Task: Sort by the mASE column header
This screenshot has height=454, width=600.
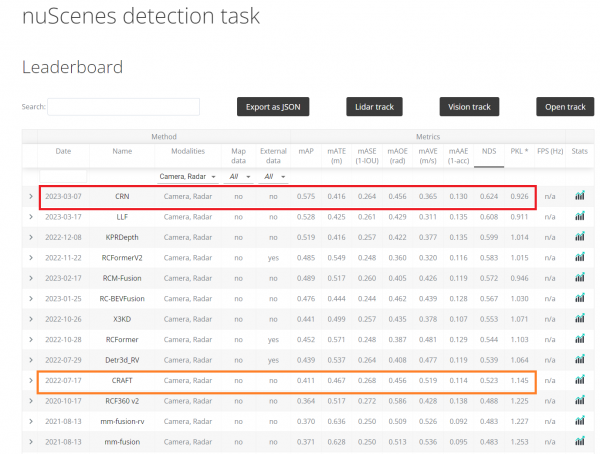Action: point(367,156)
